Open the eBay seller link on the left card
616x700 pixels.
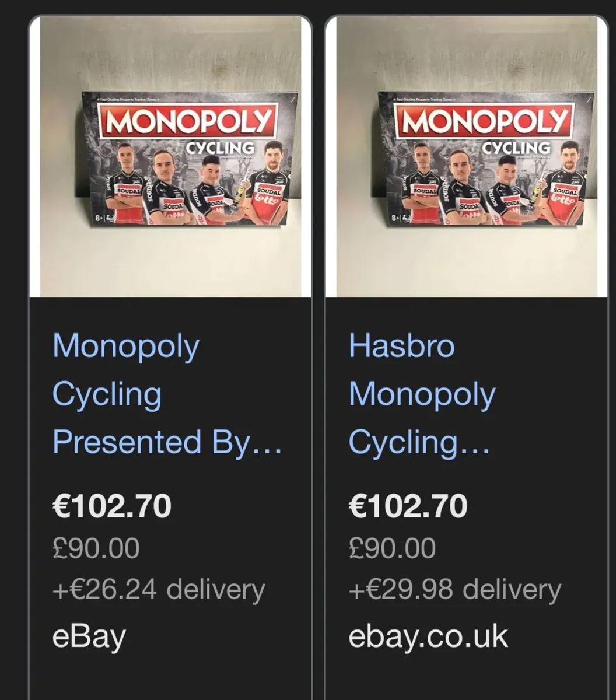click(87, 636)
